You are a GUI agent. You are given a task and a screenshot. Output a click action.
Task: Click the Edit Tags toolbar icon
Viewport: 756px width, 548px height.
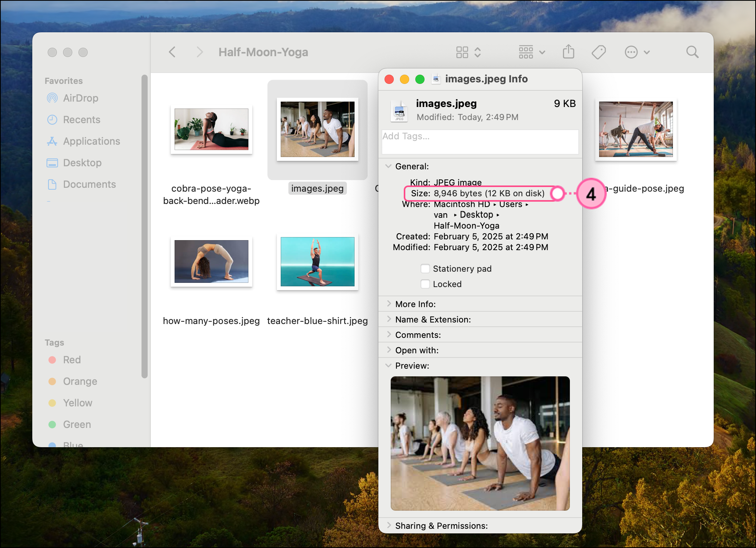pyautogui.click(x=599, y=52)
